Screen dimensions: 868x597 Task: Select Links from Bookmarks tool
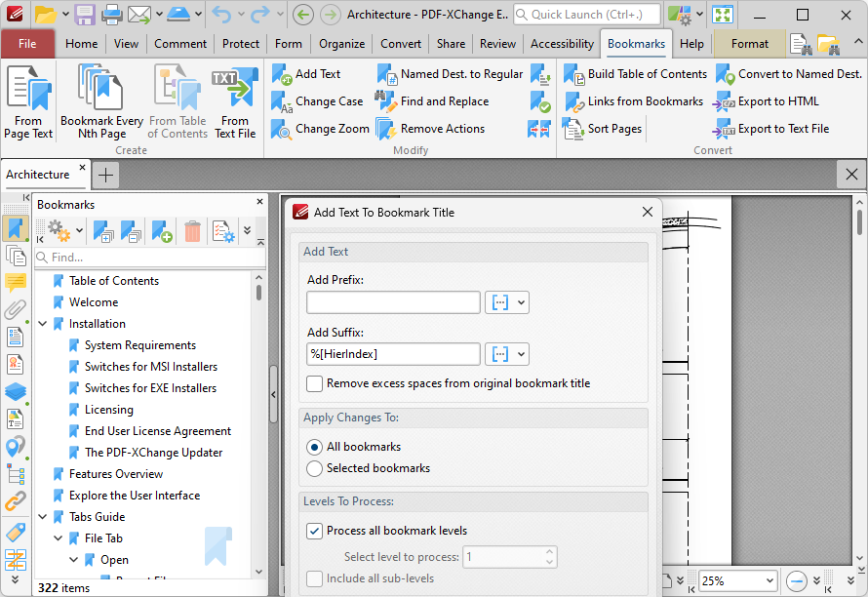[x=633, y=101]
